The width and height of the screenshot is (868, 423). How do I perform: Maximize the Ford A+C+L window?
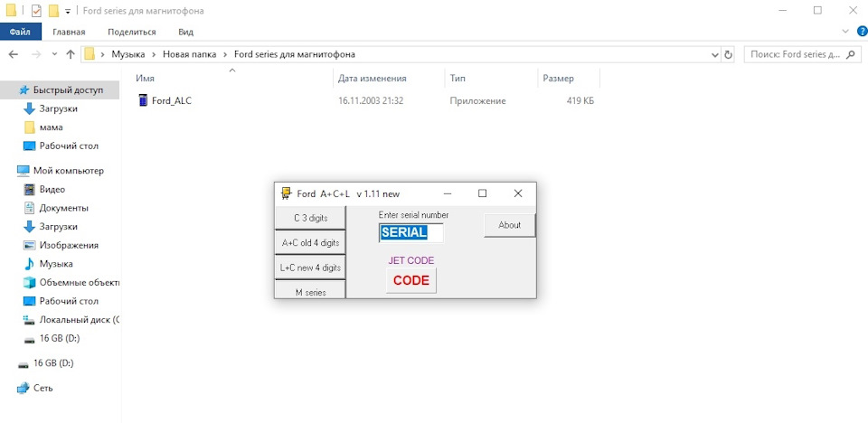coord(482,193)
